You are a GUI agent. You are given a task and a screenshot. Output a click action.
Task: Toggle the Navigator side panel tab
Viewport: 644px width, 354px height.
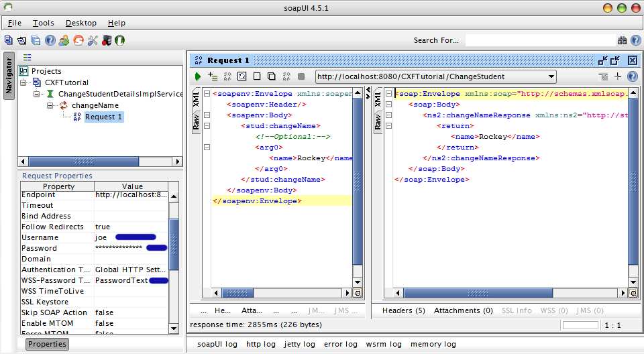(9, 75)
